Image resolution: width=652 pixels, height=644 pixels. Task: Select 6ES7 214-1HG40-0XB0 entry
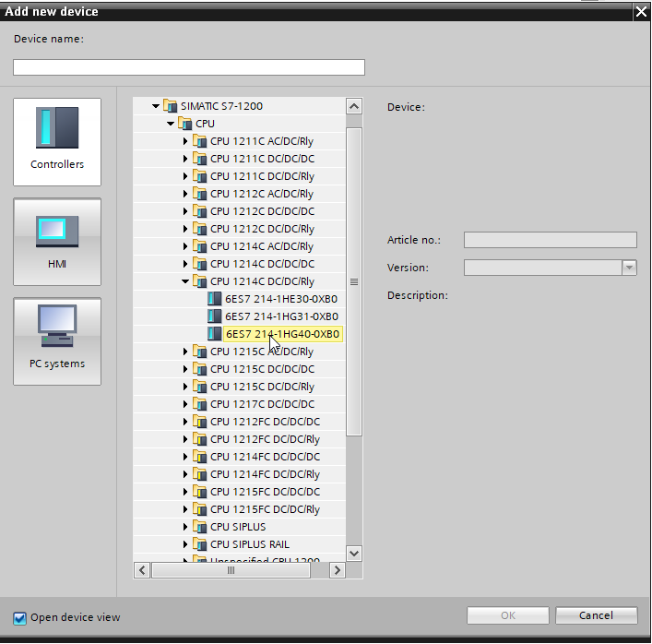coord(283,334)
